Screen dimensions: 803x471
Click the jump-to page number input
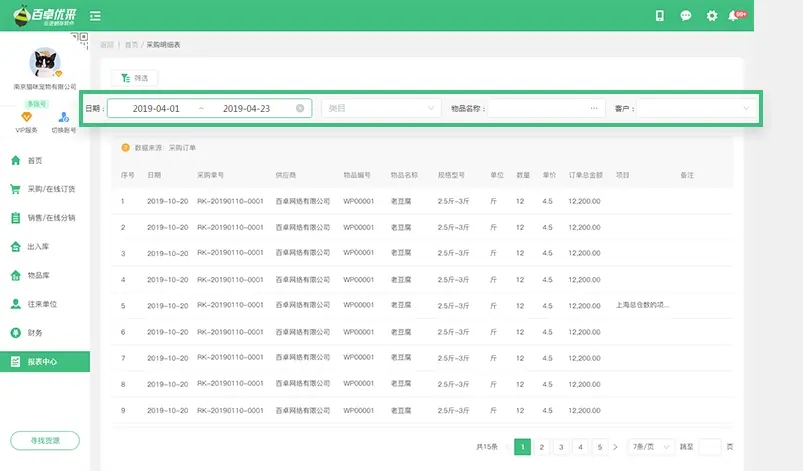click(x=710, y=447)
